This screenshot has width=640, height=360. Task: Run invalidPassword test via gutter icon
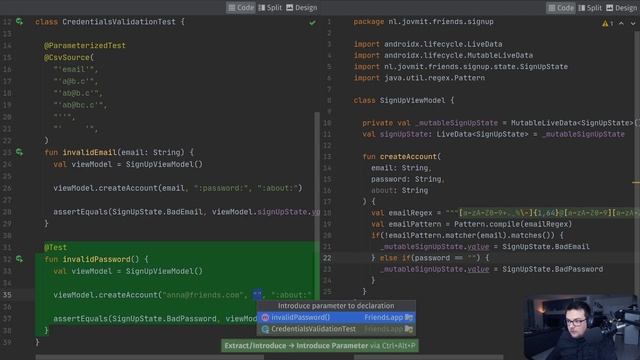[19, 259]
